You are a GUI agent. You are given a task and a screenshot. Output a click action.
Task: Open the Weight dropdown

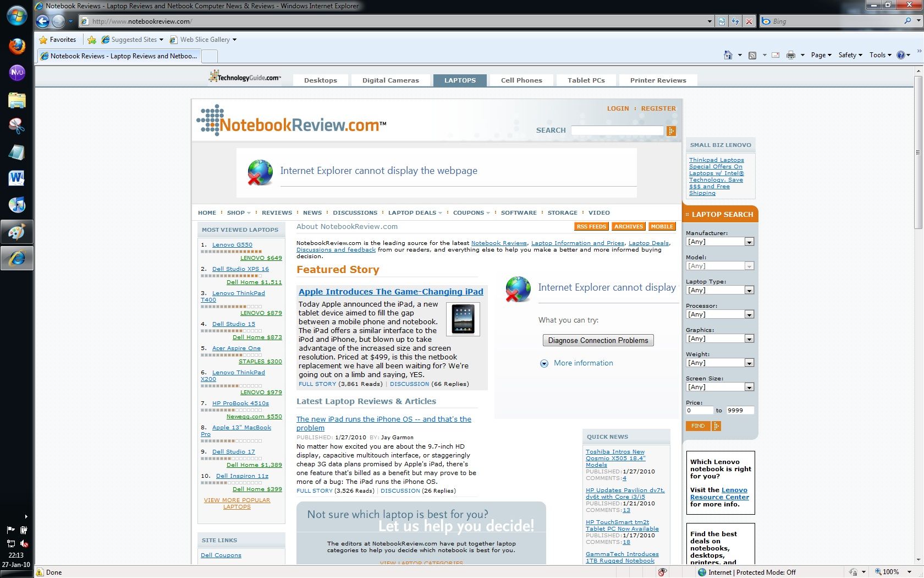click(x=719, y=363)
